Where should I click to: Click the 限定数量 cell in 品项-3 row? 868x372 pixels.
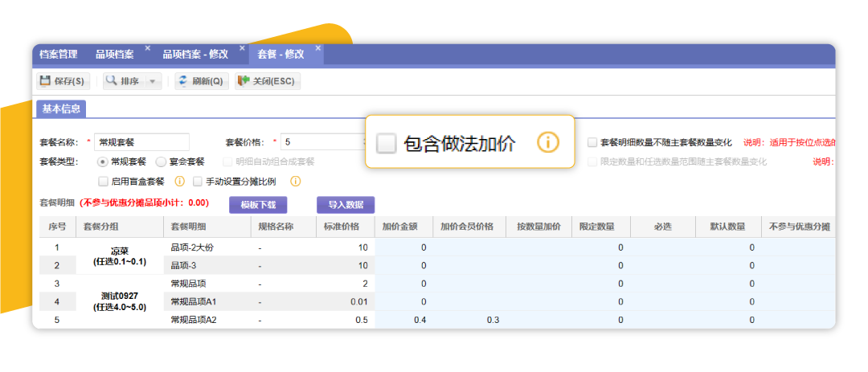click(600, 265)
